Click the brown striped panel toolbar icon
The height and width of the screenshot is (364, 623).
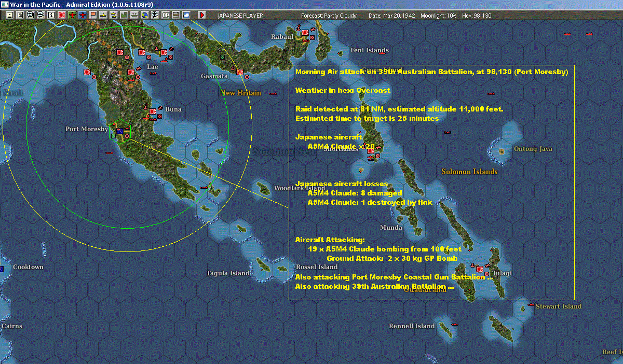pos(175,15)
